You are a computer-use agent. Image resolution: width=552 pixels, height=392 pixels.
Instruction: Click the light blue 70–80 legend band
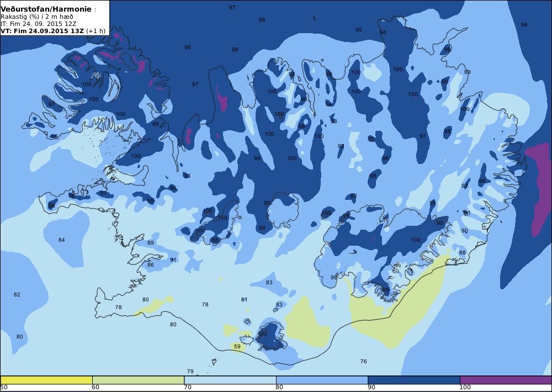pyautogui.click(x=230, y=380)
